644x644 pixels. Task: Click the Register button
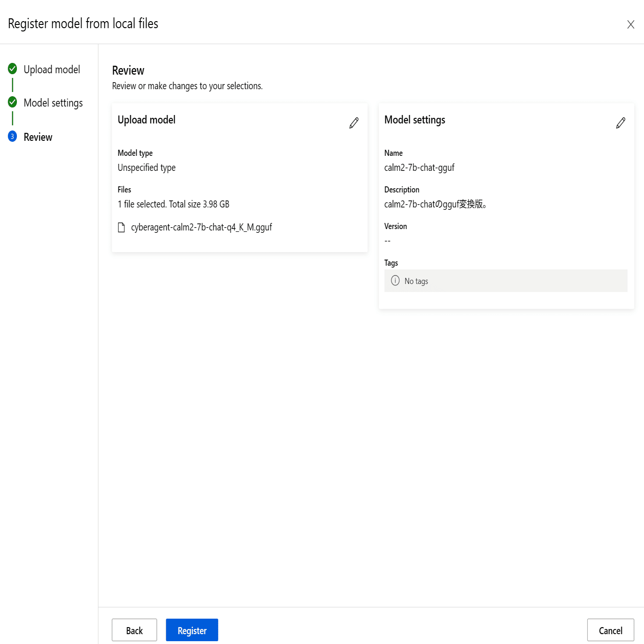(x=192, y=630)
